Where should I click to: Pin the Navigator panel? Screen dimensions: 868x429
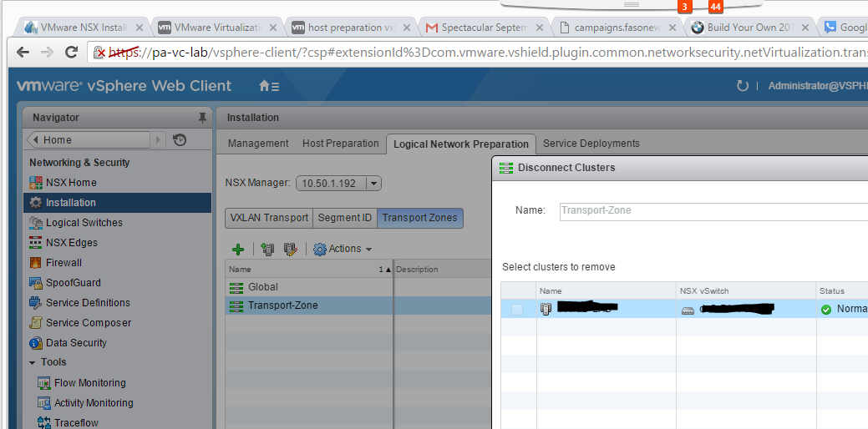click(x=202, y=117)
